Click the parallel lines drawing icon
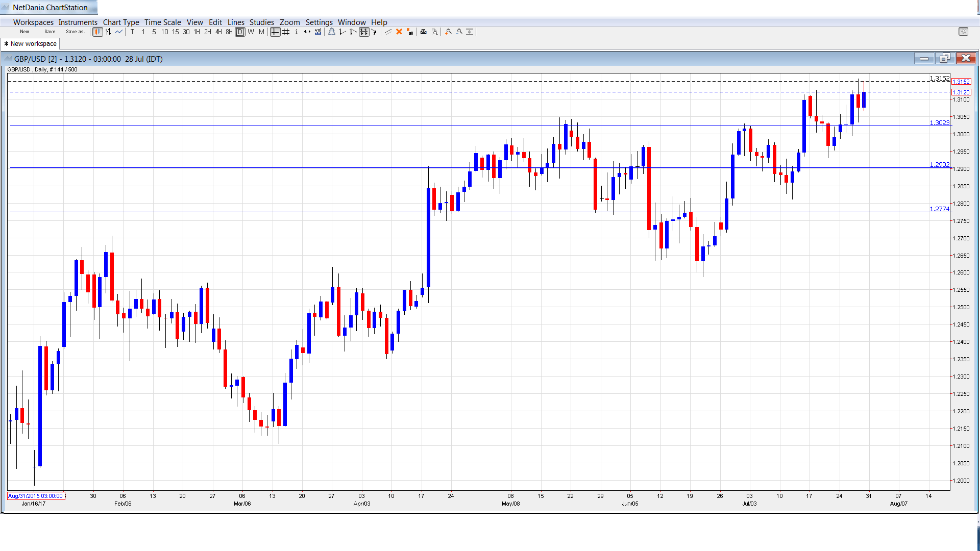Viewport: 980px width, 551px height. coord(388,32)
